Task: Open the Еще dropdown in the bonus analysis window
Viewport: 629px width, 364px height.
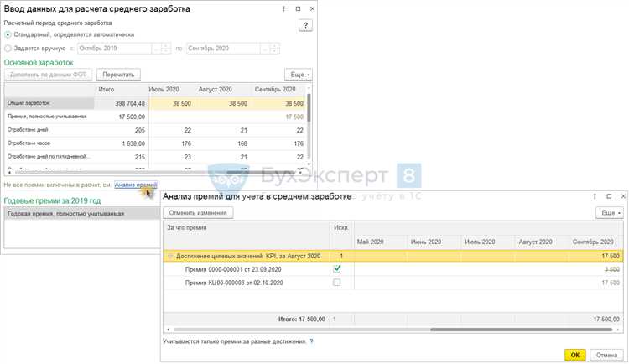Action: coord(610,213)
